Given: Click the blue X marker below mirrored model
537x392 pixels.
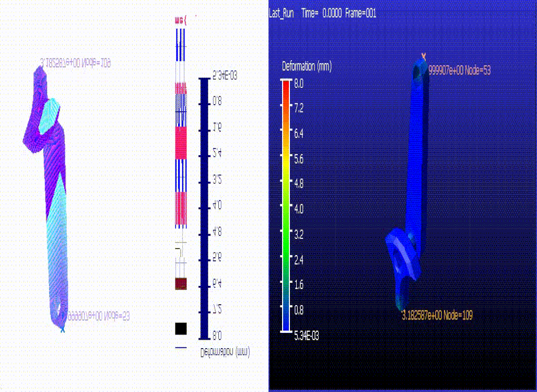Looking at the screenshot, I should coord(63,330).
